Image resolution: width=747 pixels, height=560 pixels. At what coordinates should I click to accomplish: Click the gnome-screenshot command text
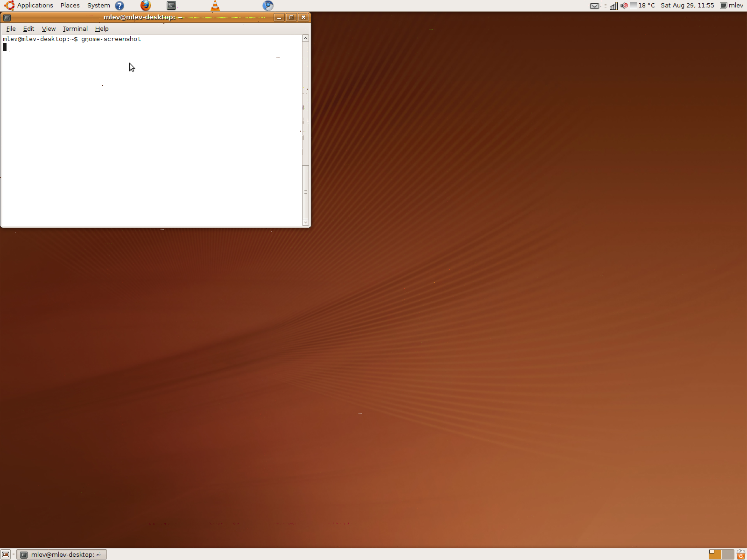point(111,39)
